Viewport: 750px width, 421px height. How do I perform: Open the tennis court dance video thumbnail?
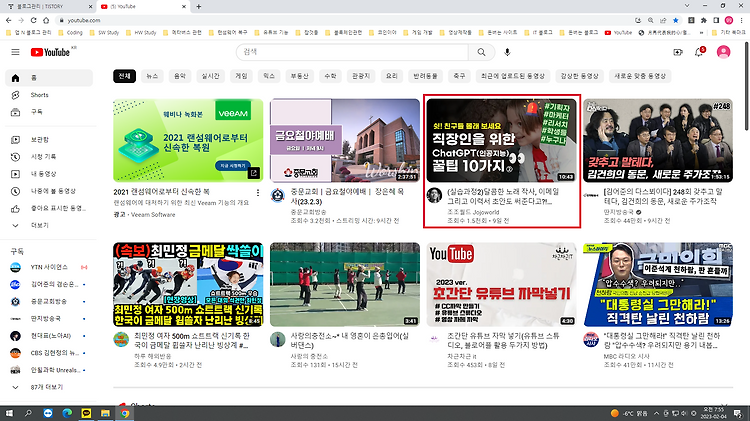point(345,285)
